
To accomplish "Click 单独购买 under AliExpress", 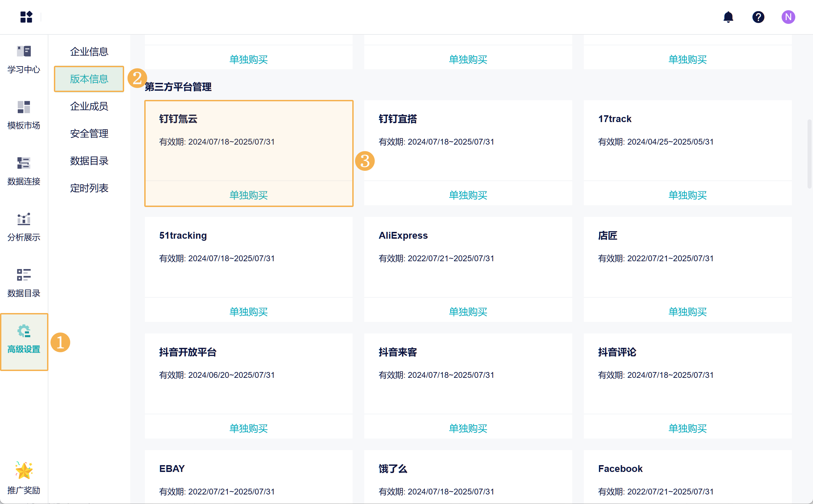I will point(468,312).
